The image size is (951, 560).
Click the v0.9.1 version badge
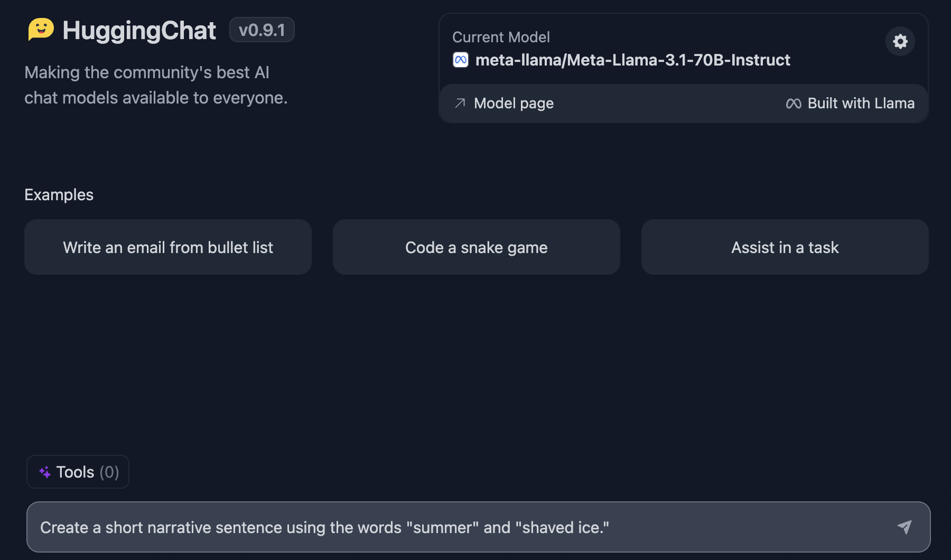262,30
